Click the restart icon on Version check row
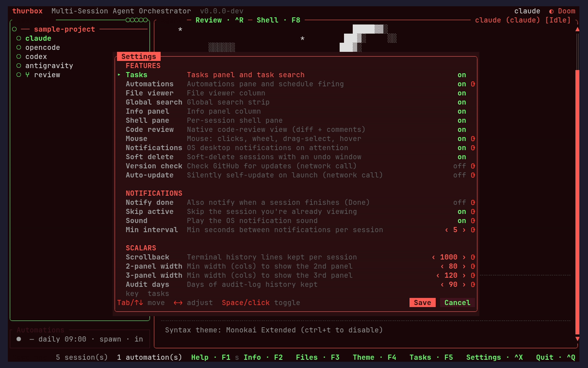Screen dimensions: 588x368 click(x=473, y=166)
